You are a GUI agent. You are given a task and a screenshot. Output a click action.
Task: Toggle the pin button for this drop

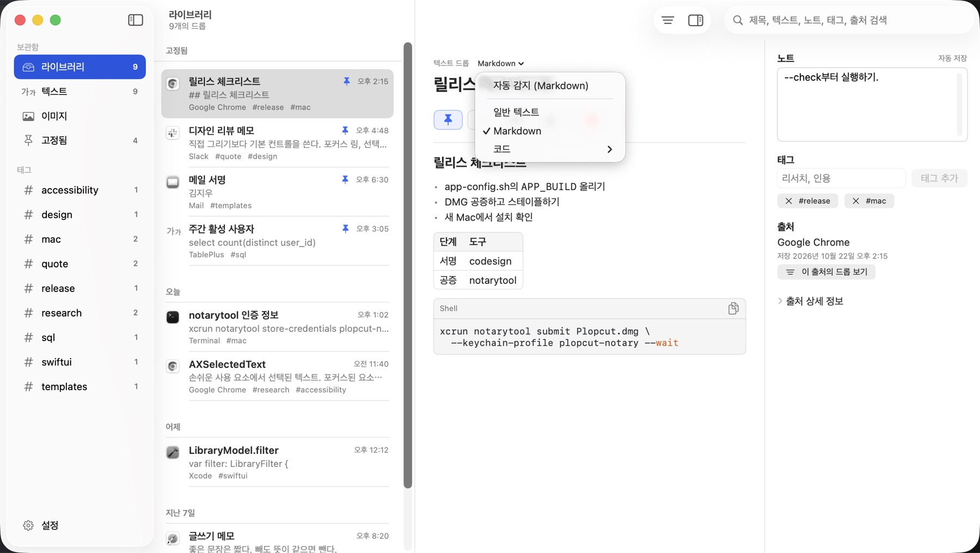pyautogui.click(x=448, y=120)
